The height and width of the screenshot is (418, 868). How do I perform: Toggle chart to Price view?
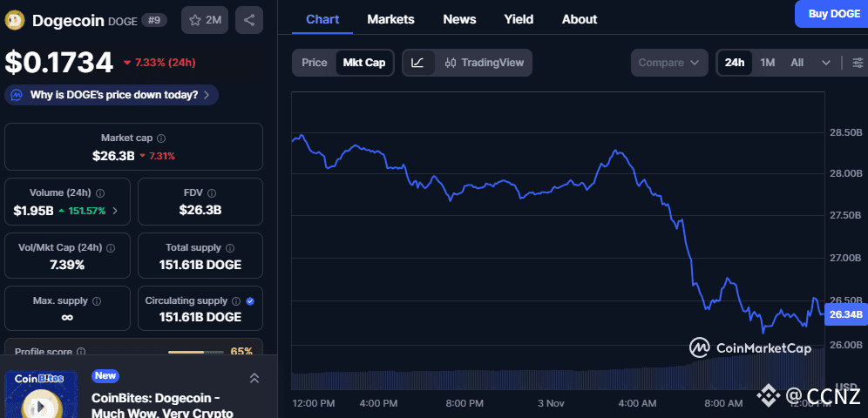click(x=315, y=63)
